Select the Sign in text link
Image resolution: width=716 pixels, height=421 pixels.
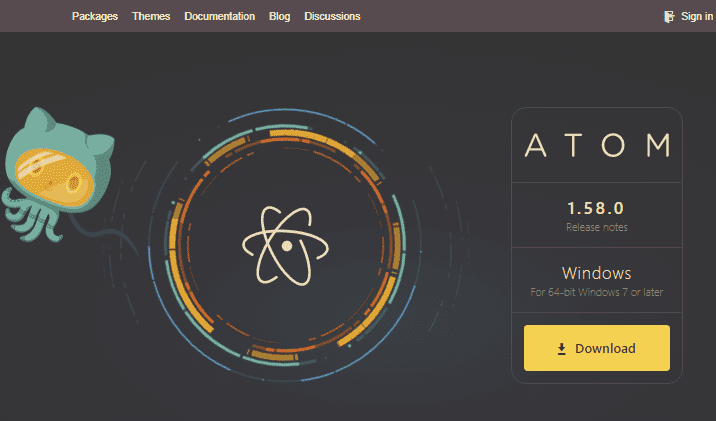pyautogui.click(x=696, y=16)
